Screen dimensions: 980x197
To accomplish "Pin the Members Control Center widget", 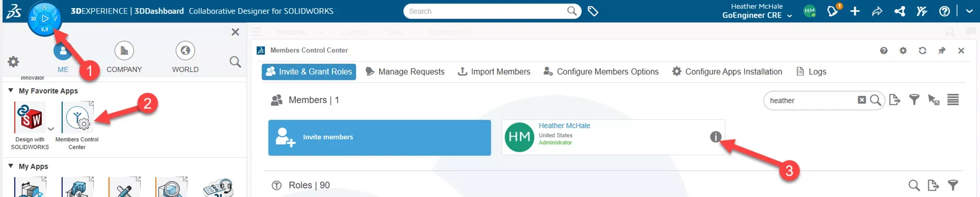I will coord(942,51).
